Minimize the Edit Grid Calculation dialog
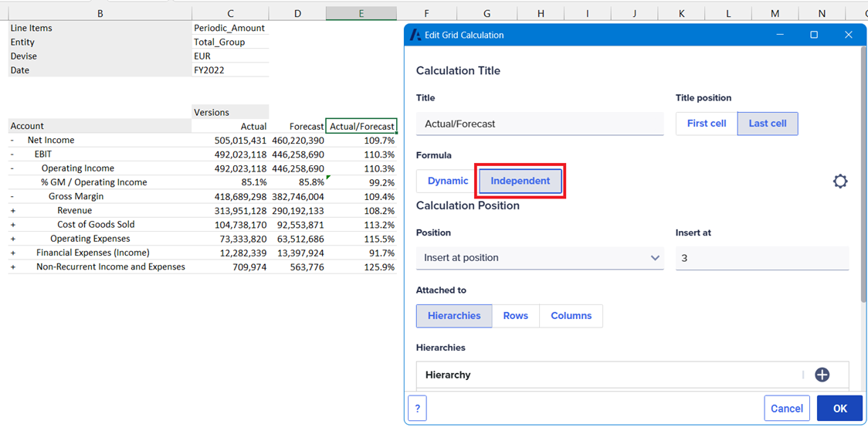868x431 pixels. 779,35
